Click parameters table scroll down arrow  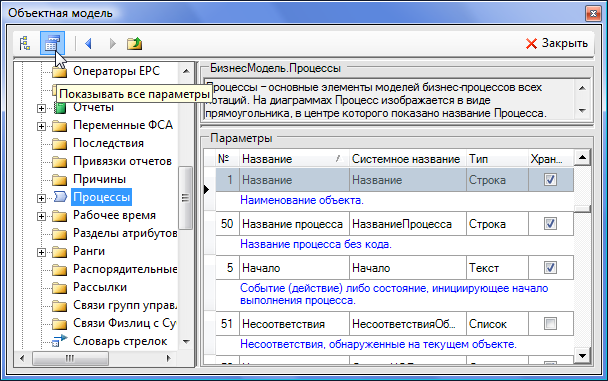click(x=582, y=355)
